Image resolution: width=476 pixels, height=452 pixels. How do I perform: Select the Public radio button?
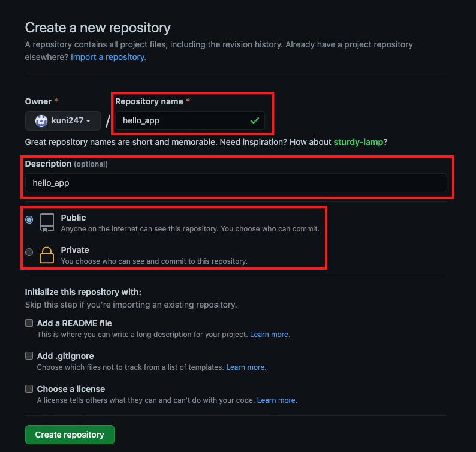pyautogui.click(x=29, y=220)
